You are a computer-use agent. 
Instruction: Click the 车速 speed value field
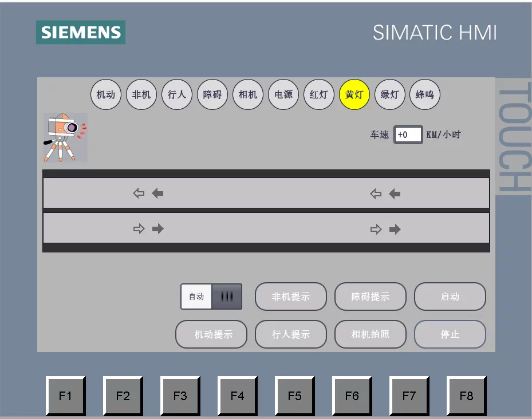pyautogui.click(x=408, y=135)
